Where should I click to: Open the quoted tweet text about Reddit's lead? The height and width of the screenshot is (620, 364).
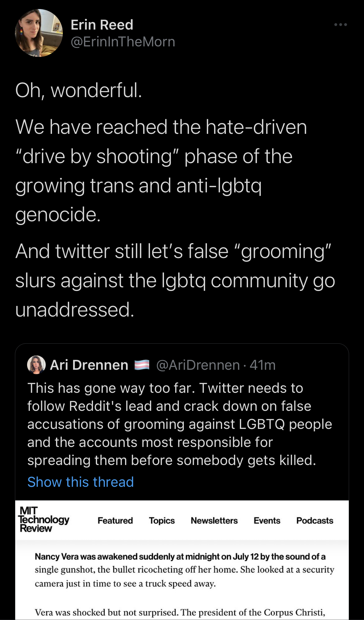point(180,424)
